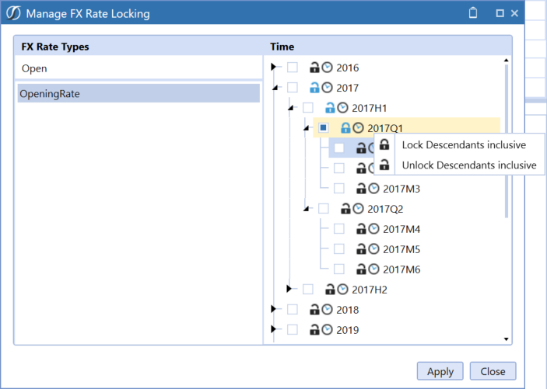
Task: Check the box for 2017M4
Action: 339,229
